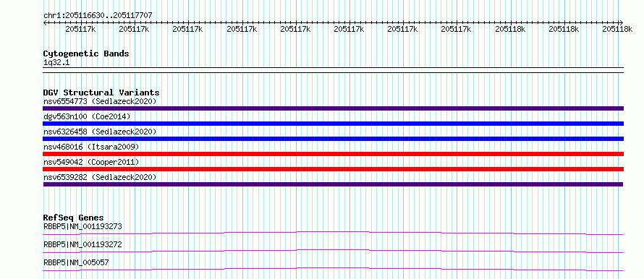Image resolution: width=644 pixels, height=279 pixels.
Task: Open the nsv6326458 (Sedlazeck2020) label
Action: coord(100,132)
